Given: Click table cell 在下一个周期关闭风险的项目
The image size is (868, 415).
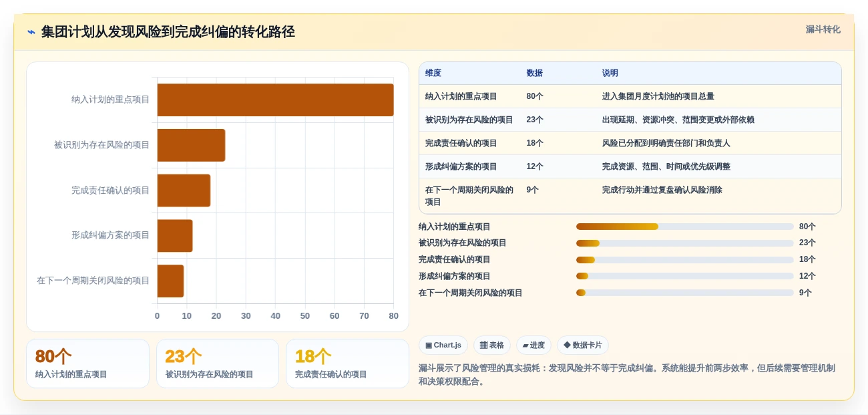Looking at the screenshot, I should point(469,196).
